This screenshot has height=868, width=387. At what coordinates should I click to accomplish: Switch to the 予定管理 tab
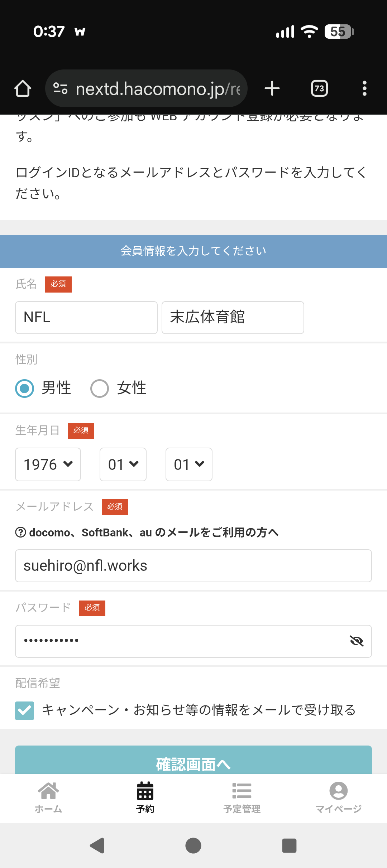[x=242, y=798]
